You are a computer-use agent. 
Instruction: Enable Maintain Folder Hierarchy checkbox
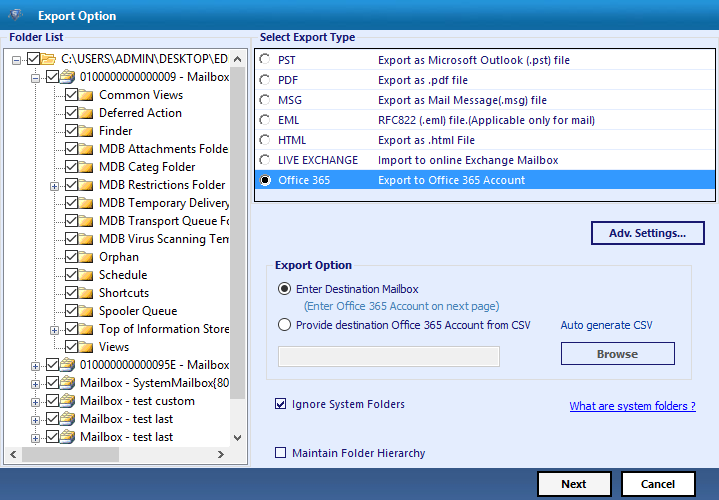click(x=280, y=453)
